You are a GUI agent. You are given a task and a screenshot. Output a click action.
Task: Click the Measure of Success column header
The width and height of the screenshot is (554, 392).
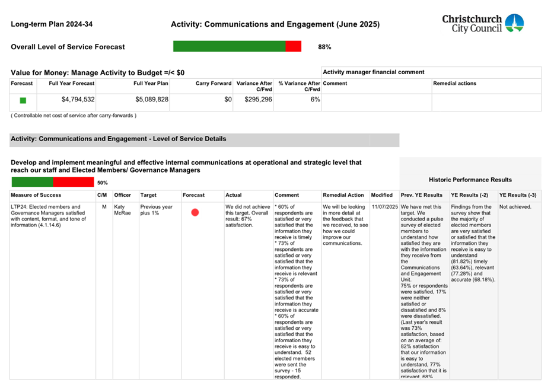(x=37, y=195)
